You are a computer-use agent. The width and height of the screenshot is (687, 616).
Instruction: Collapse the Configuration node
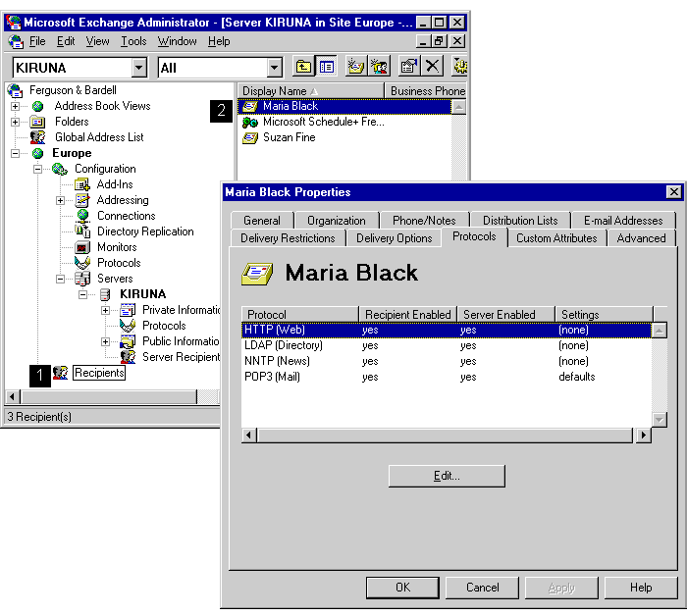[38, 170]
